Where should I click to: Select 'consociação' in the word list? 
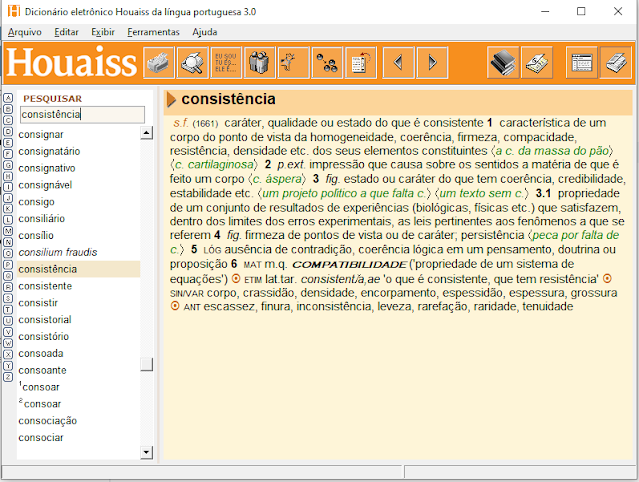[x=48, y=421]
